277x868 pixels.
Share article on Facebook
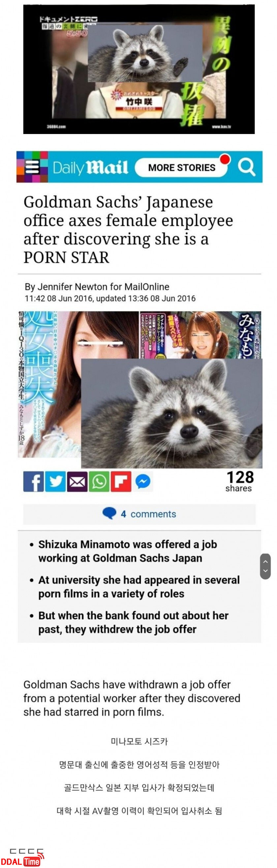[33, 481]
